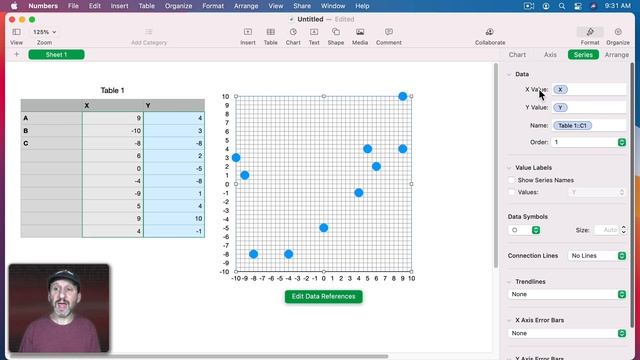Open the Media toolbar icon
640x360 pixels.
click(x=360, y=32)
